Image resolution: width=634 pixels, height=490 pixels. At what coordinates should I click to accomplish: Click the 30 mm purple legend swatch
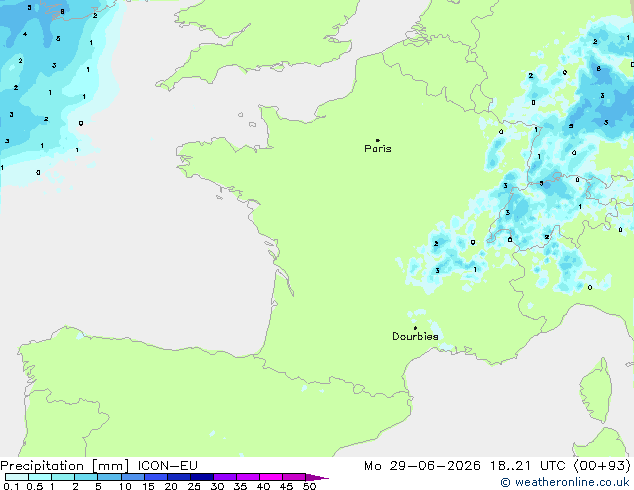(225, 477)
